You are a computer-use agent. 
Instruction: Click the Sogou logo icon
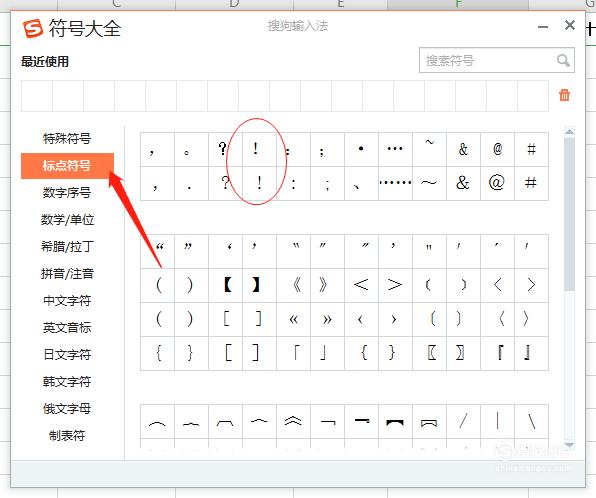pos(33,29)
